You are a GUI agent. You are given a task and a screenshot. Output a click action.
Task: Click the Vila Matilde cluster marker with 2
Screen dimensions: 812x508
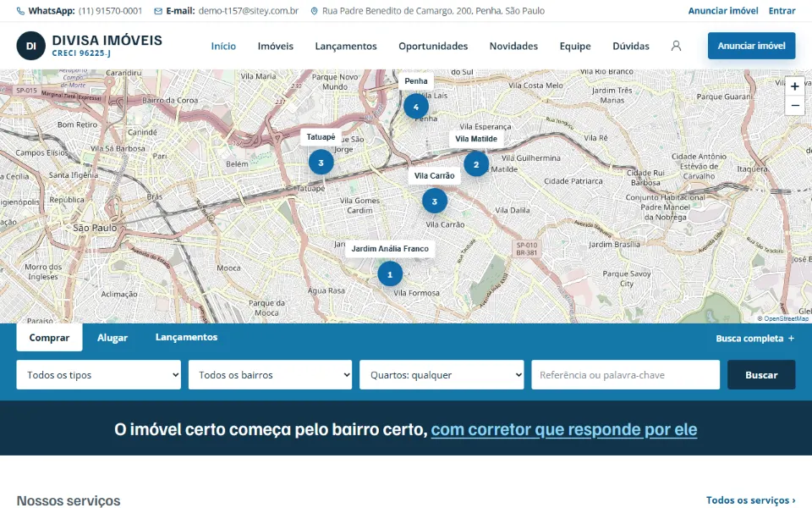point(476,164)
